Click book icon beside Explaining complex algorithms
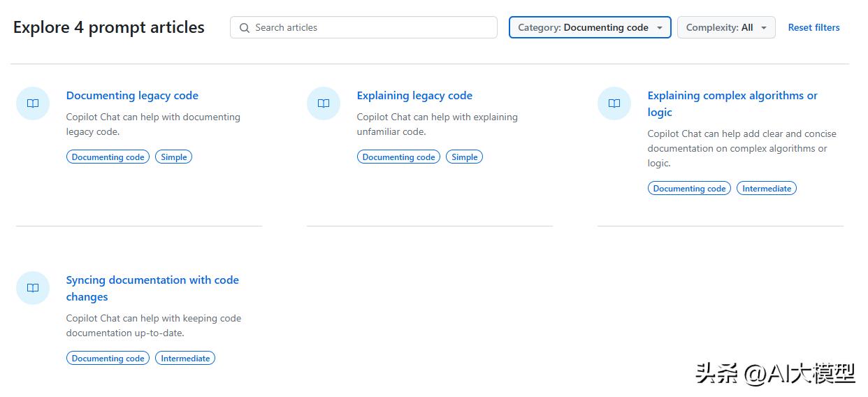 coord(614,103)
